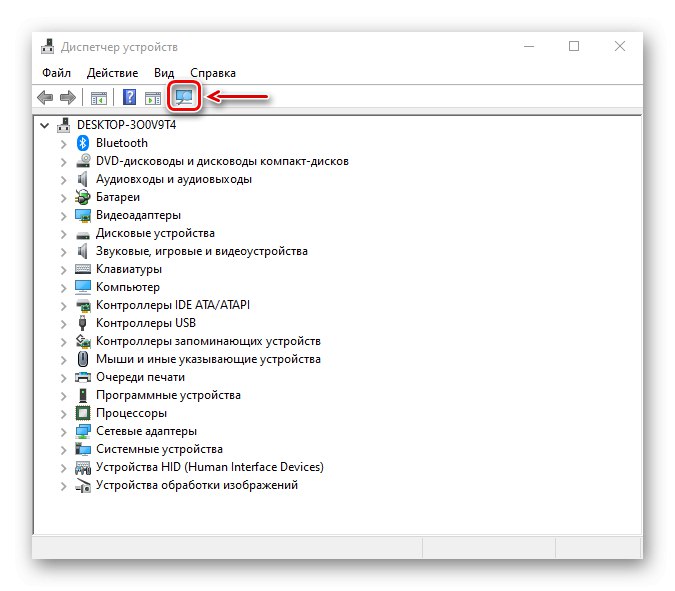The width and height of the screenshot is (675, 591).
Task: Expand the Видеоадаптеры category
Action: 64,216
